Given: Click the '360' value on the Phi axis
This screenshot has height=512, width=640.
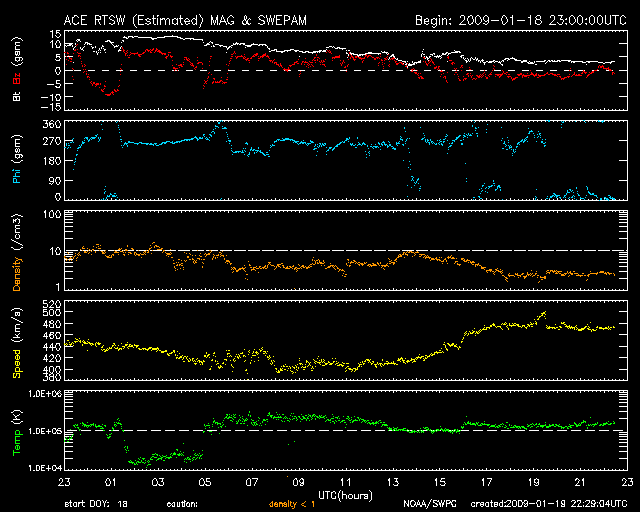Looking at the screenshot, I should 52,124.
